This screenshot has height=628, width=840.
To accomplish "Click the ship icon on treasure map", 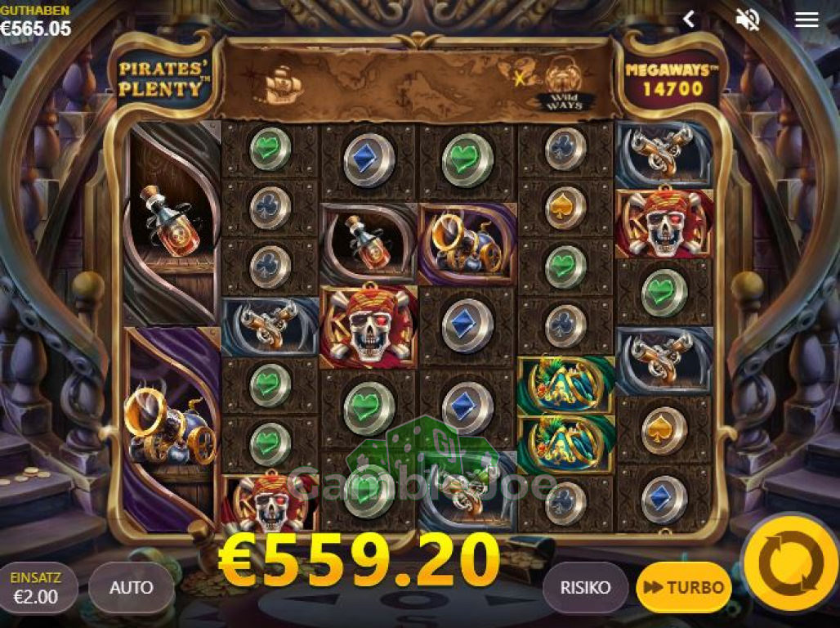I will click(282, 84).
